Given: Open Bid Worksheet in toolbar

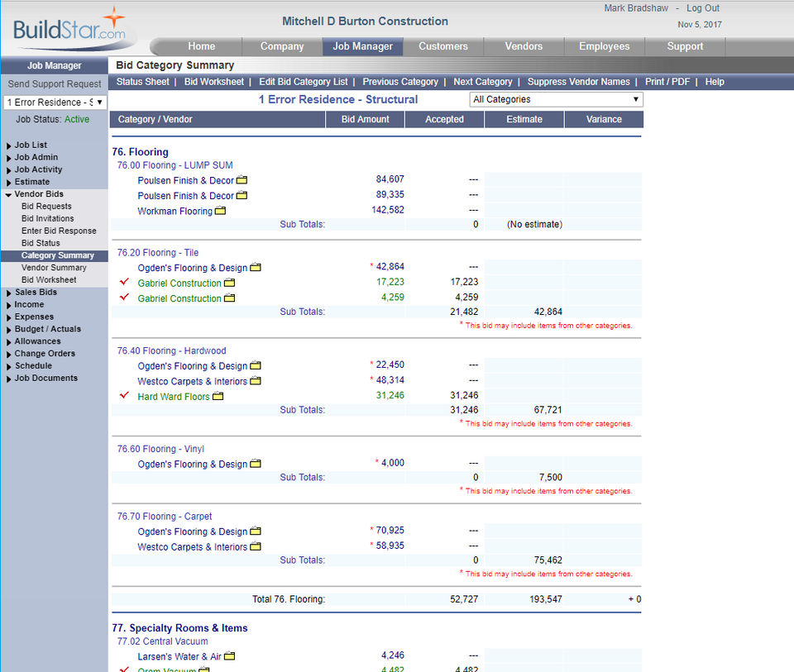Looking at the screenshot, I should [x=213, y=82].
